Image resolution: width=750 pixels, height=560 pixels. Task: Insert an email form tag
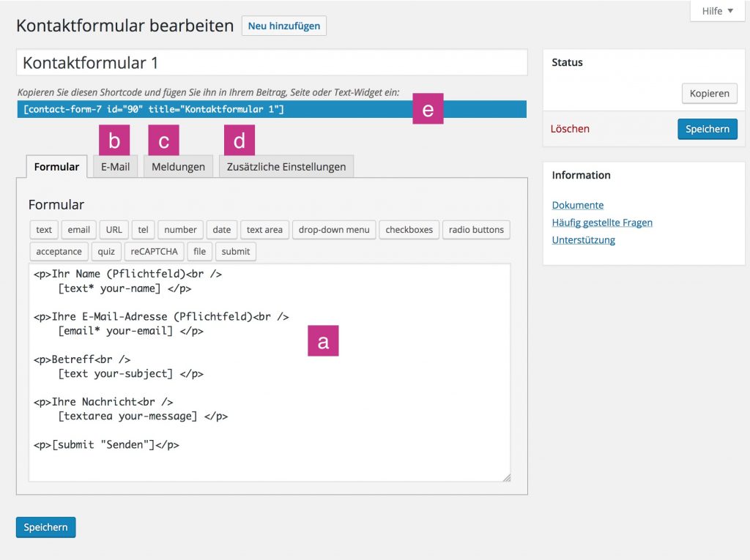[x=78, y=229]
